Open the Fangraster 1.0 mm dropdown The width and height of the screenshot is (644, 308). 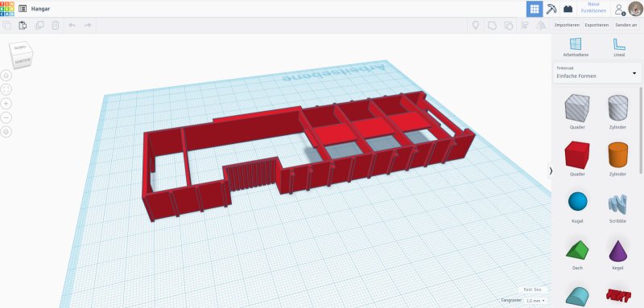(x=535, y=301)
